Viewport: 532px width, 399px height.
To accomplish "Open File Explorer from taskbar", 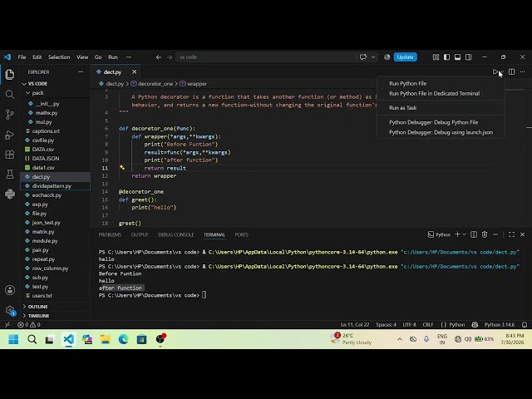I will (106, 339).
